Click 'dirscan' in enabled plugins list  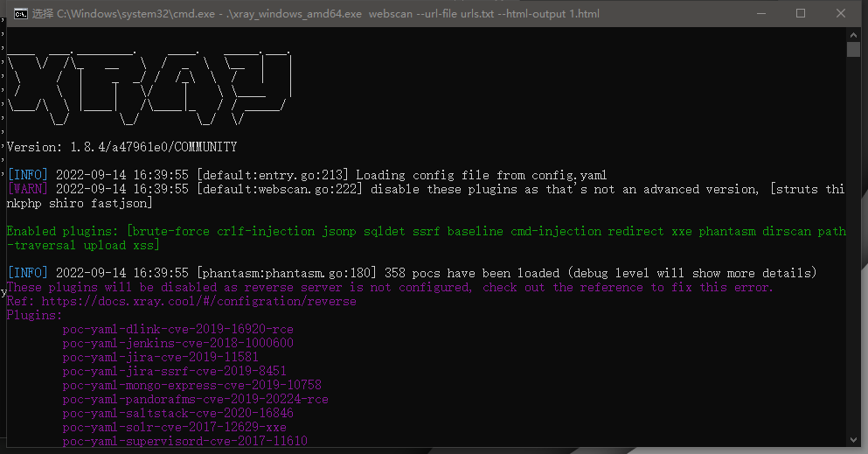tap(787, 232)
